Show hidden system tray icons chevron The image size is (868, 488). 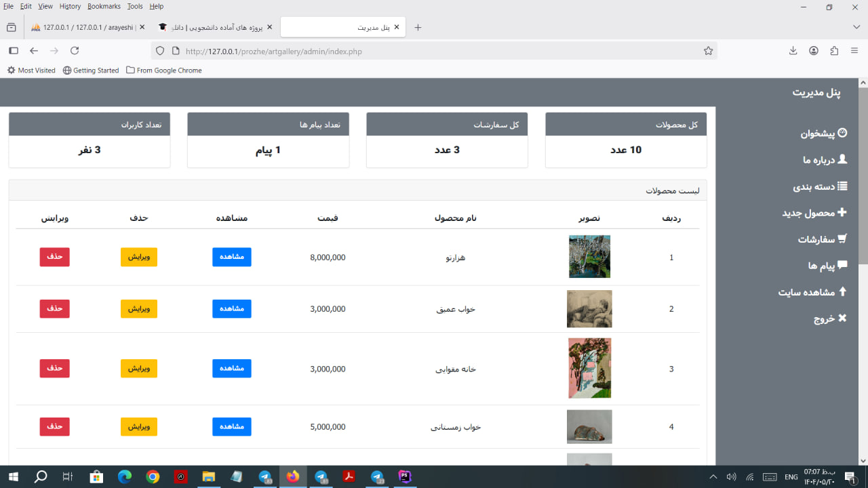(x=713, y=477)
